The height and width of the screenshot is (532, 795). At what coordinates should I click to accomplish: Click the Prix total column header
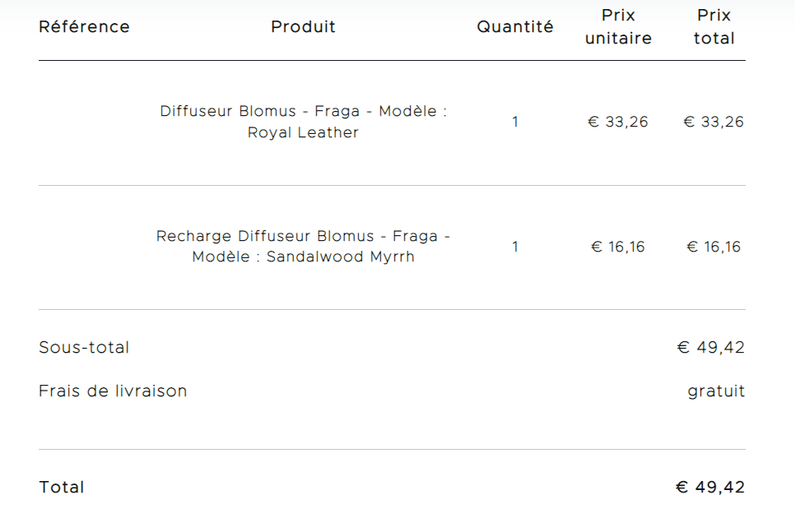pos(714,27)
